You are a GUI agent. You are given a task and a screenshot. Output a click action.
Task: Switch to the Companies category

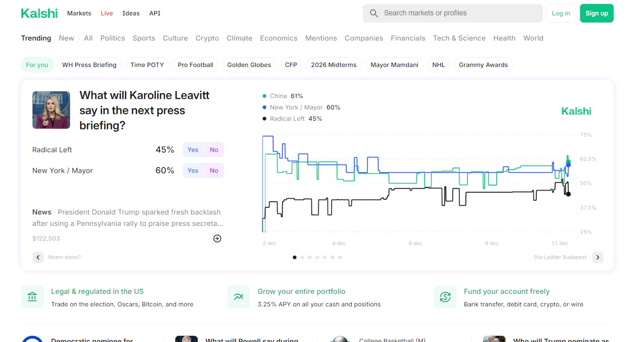tap(364, 38)
